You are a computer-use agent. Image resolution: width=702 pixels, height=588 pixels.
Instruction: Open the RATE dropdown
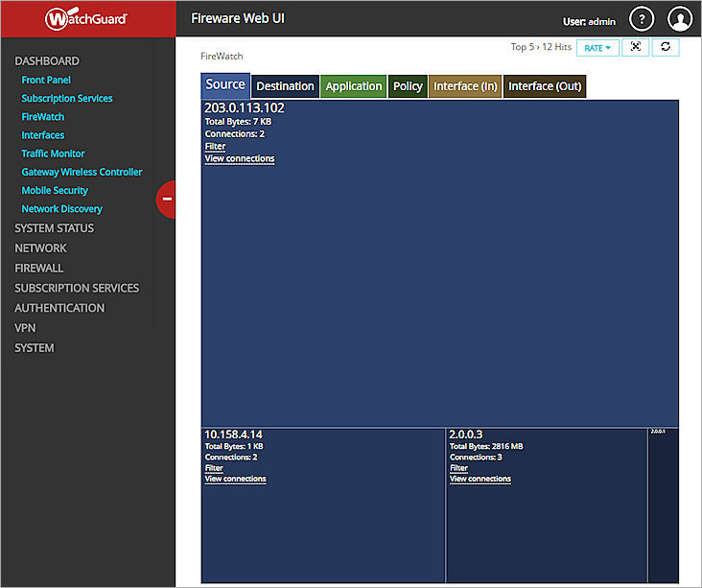point(597,48)
